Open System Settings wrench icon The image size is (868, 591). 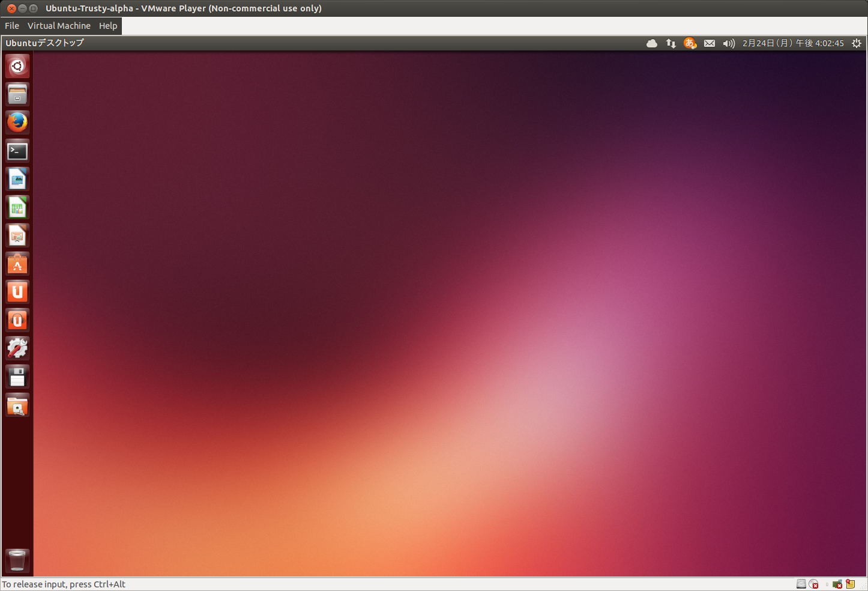tap(17, 348)
